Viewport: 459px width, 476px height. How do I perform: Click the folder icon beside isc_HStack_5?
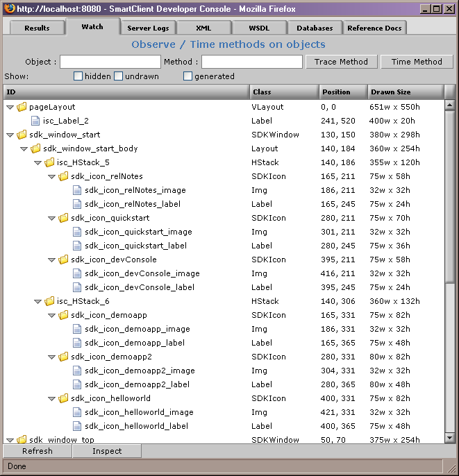pos(49,162)
